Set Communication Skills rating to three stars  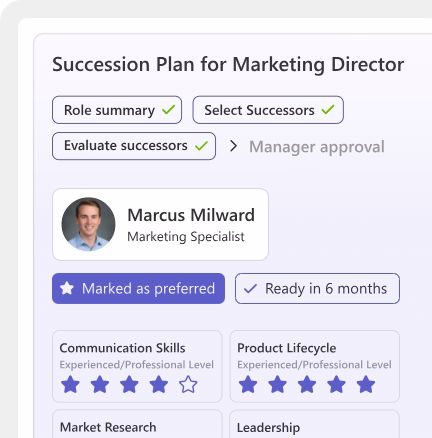point(129,384)
